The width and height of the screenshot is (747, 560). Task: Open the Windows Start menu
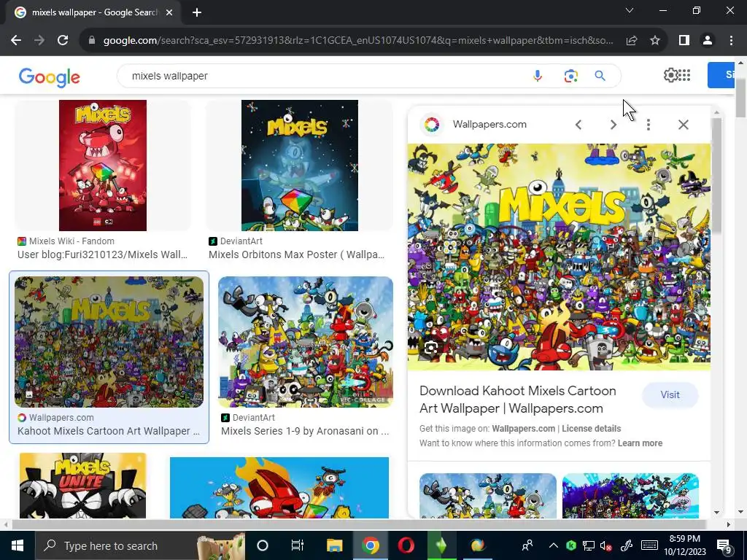click(x=18, y=545)
